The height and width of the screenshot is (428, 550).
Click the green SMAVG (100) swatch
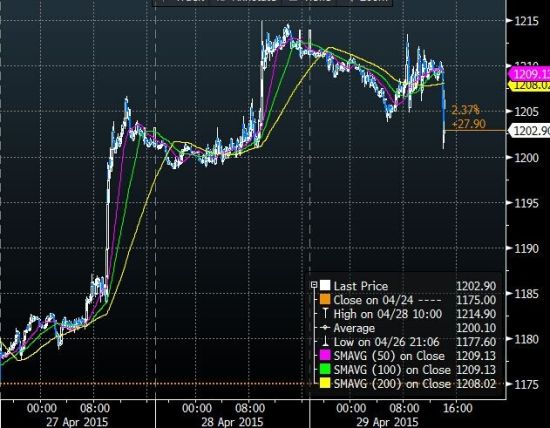(325, 369)
